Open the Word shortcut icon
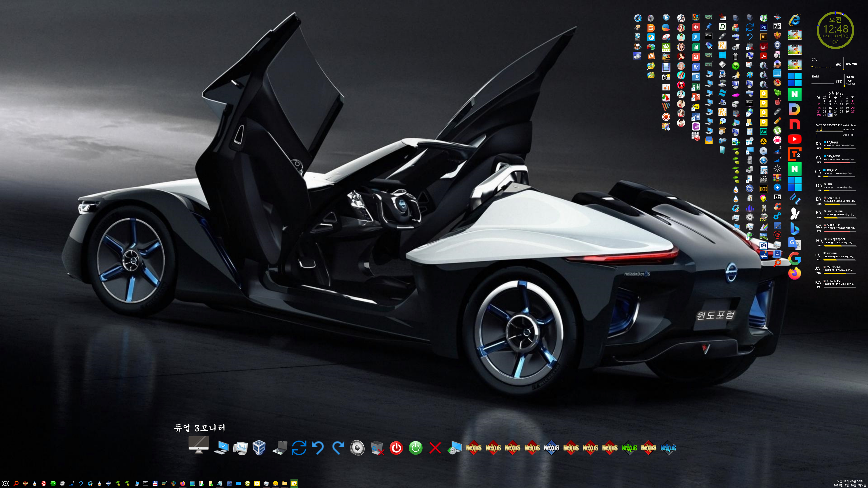Image resolution: width=868 pixels, height=488 pixels. click(x=696, y=117)
